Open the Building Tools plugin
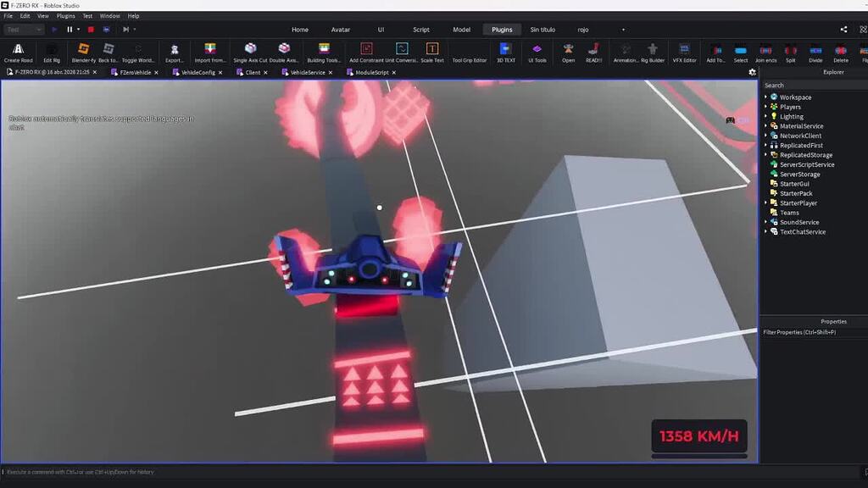 tap(324, 53)
